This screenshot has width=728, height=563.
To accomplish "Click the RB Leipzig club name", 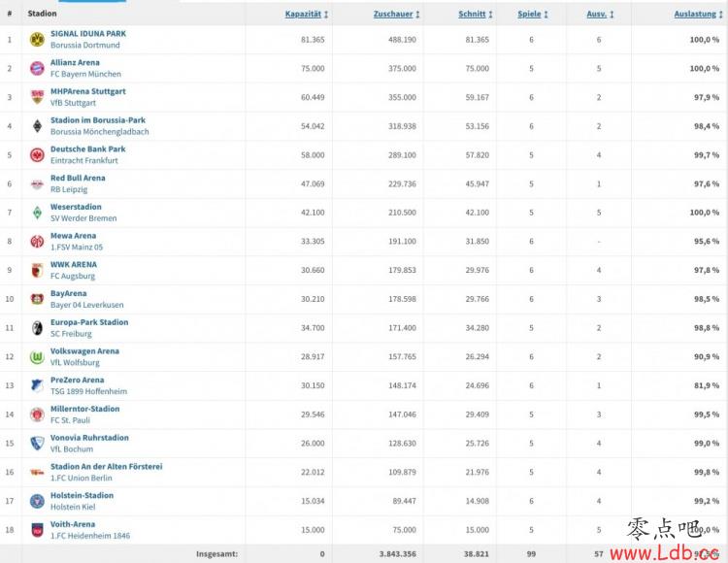I will pyautogui.click(x=69, y=189).
